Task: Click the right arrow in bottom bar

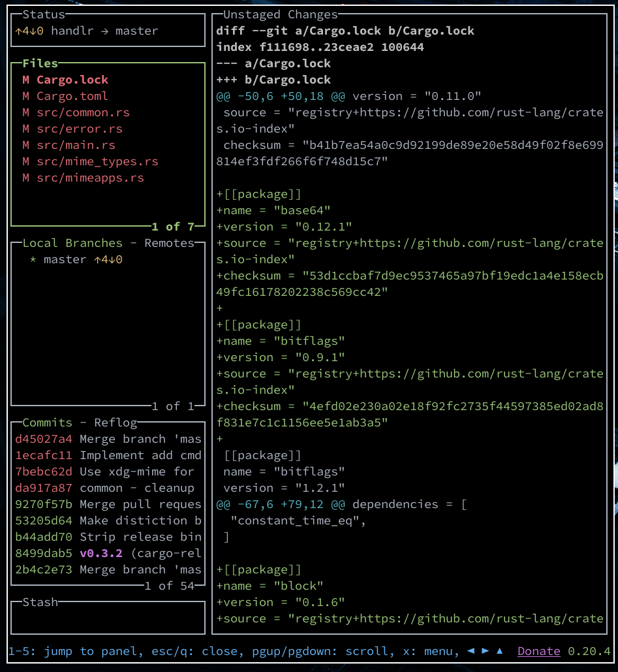Action: coord(486,651)
